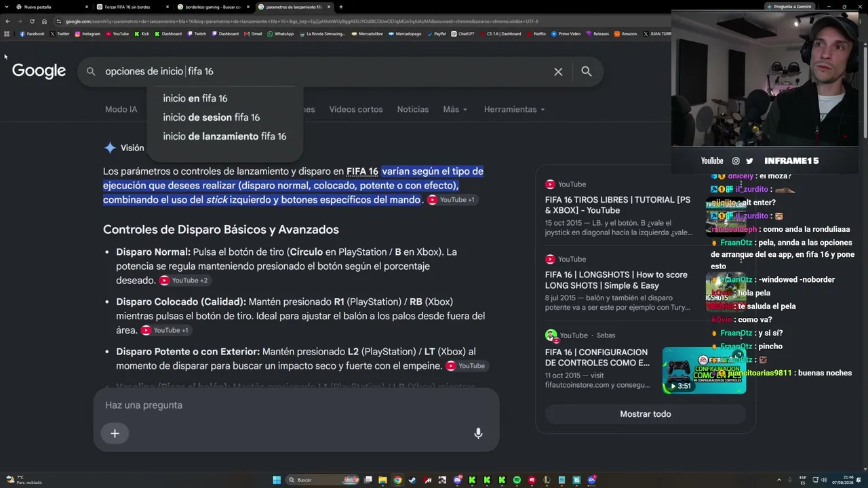
Task: Click the 'Disparo Colocado (Calidad):' heading text
Action: (x=181, y=302)
